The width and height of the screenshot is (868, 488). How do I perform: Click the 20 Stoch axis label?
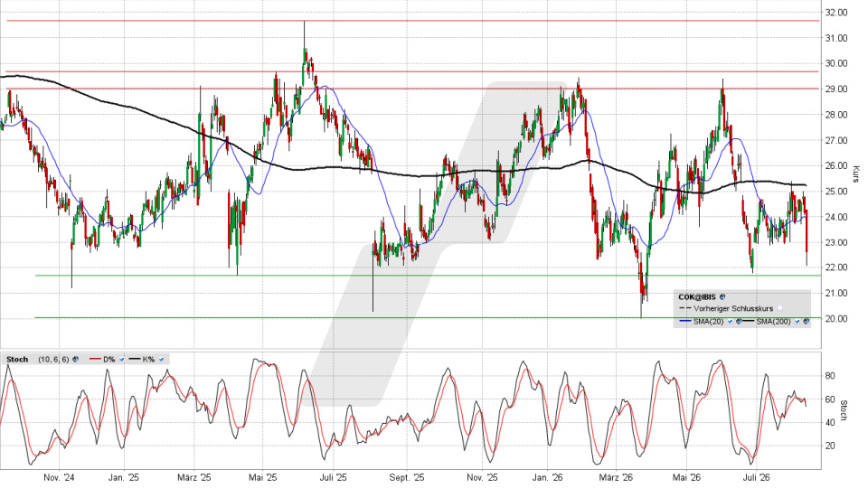click(830, 446)
